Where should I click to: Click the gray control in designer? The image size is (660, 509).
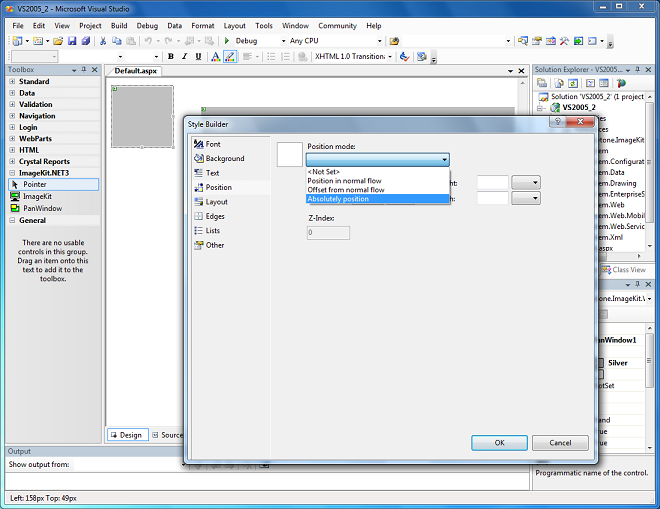coord(142,117)
